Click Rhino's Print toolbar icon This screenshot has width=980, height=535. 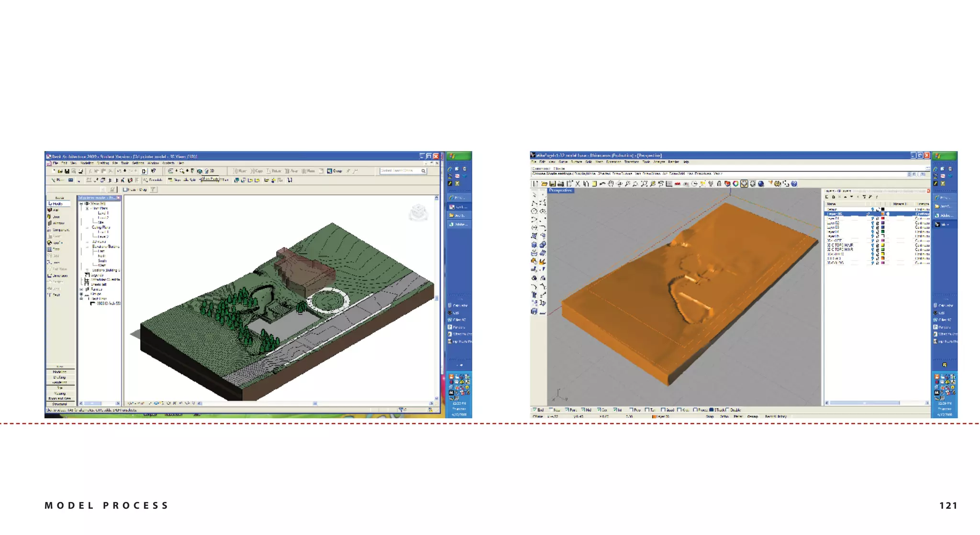(560, 183)
